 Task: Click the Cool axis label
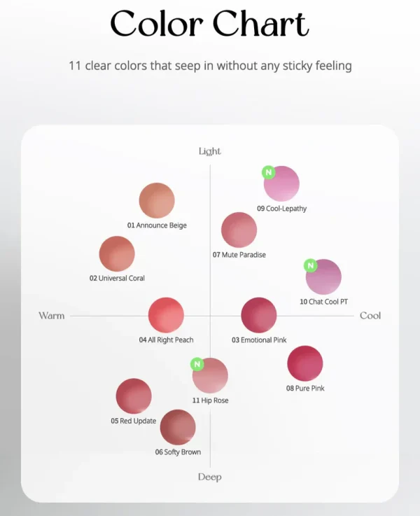(x=370, y=316)
